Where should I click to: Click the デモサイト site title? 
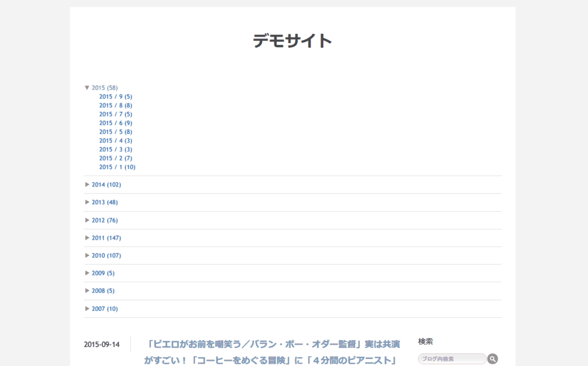click(x=293, y=41)
